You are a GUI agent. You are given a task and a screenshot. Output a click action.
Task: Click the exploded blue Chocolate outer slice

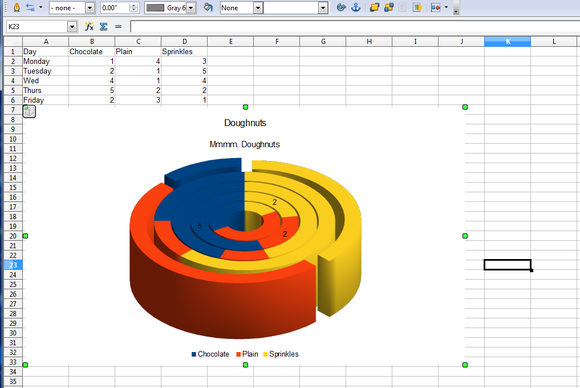[207, 168]
